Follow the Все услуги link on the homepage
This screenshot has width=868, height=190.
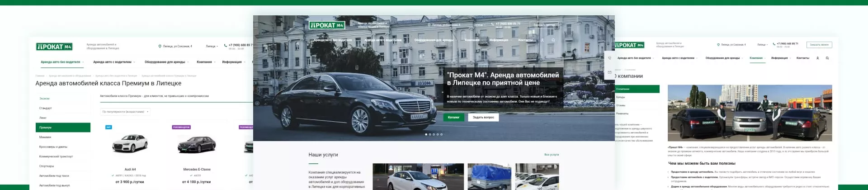552,155
